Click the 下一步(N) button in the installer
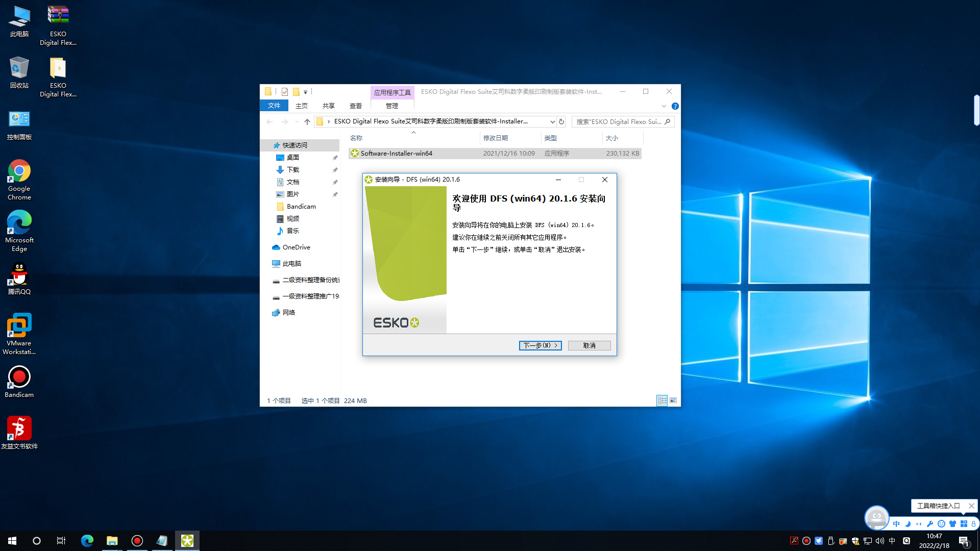The image size is (980, 551). pyautogui.click(x=540, y=345)
